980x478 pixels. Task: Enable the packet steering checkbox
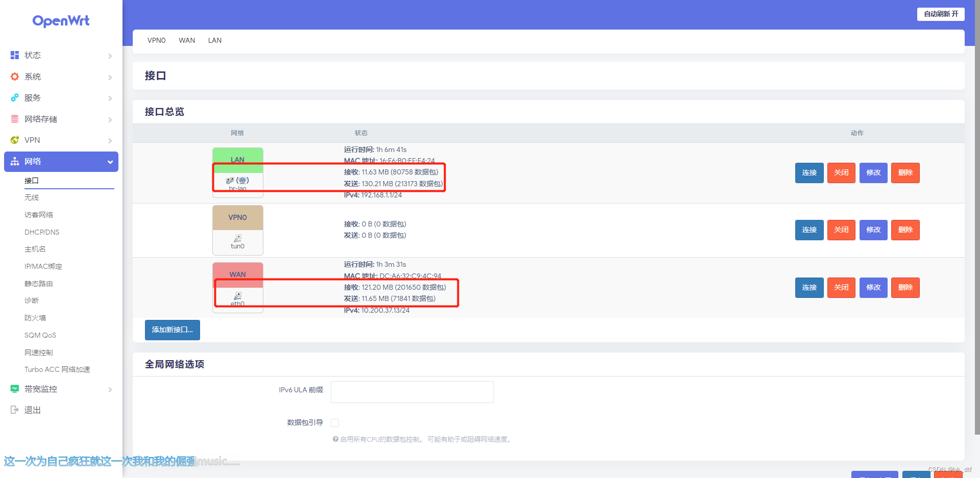335,423
